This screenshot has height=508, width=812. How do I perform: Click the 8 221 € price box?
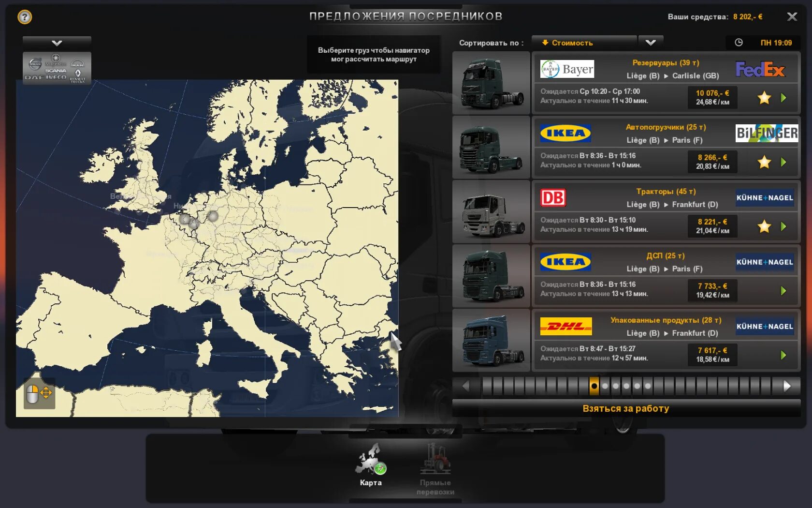click(712, 226)
